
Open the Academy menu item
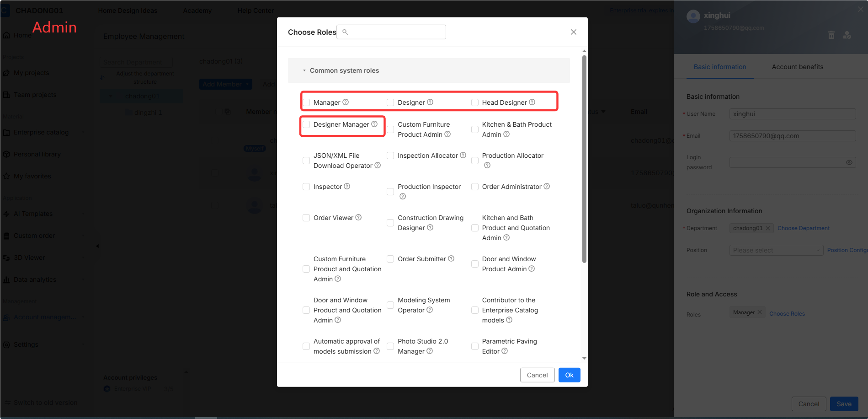click(197, 11)
